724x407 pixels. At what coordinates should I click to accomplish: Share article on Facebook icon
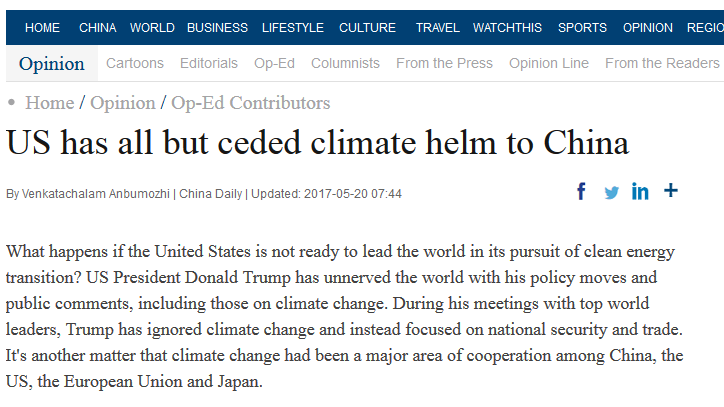point(581,191)
